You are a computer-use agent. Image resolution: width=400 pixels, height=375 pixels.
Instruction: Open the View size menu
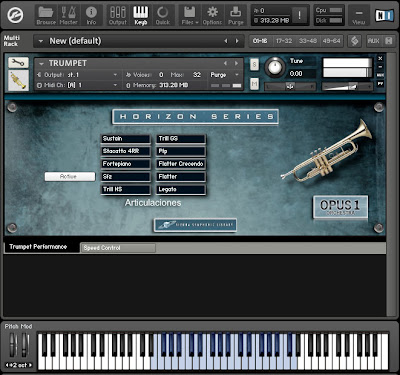pyautogui.click(x=359, y=16)
